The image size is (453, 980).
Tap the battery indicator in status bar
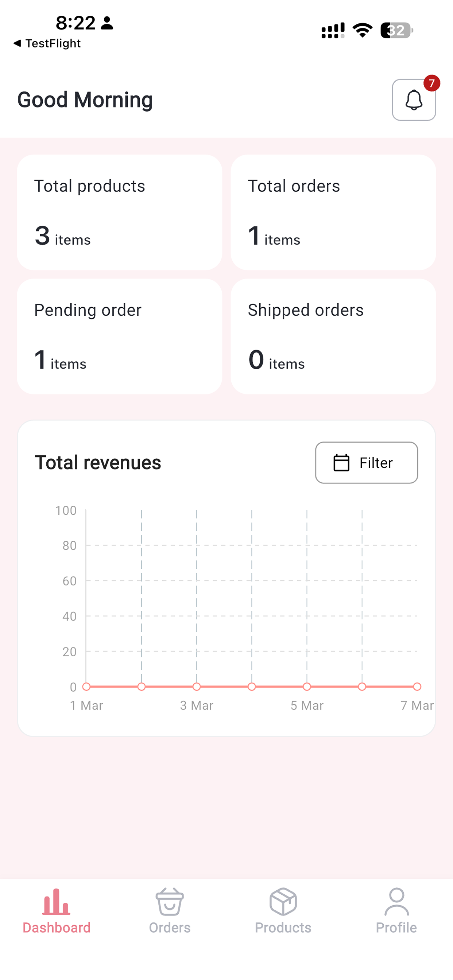tap(397, 30)
